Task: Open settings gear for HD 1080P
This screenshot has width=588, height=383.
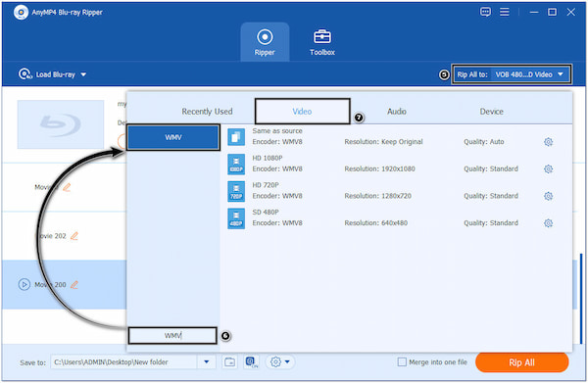Action: click(x=548, y=168)
